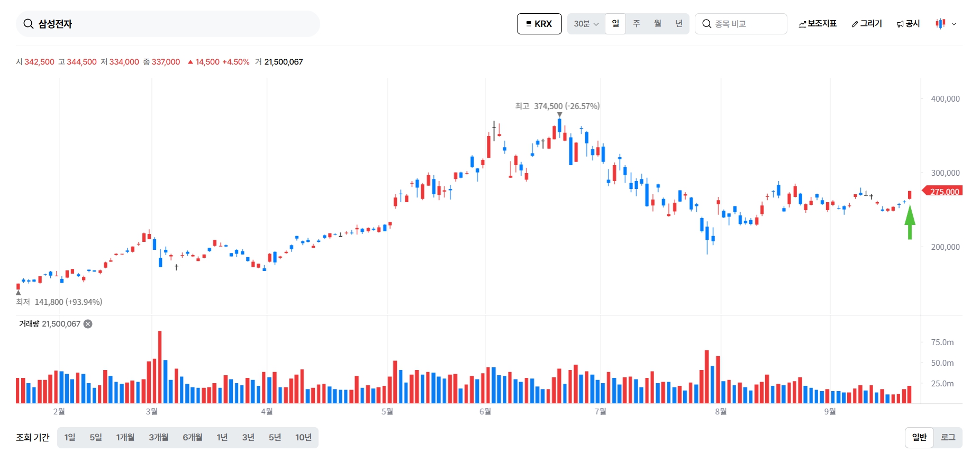Select the 5일 lookup period
Viewport: 980px width, 461px height.
pos(96,438)
